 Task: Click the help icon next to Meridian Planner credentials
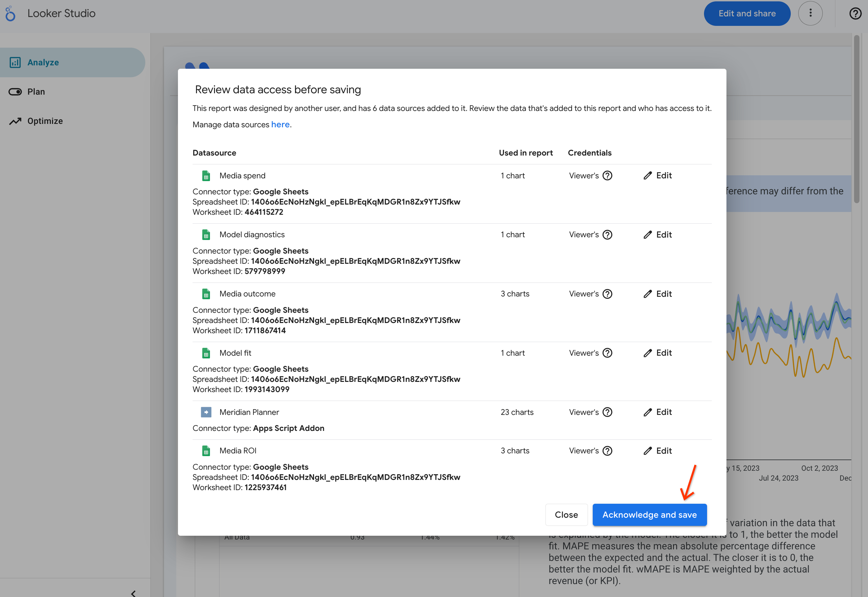[x=607, y=412]
